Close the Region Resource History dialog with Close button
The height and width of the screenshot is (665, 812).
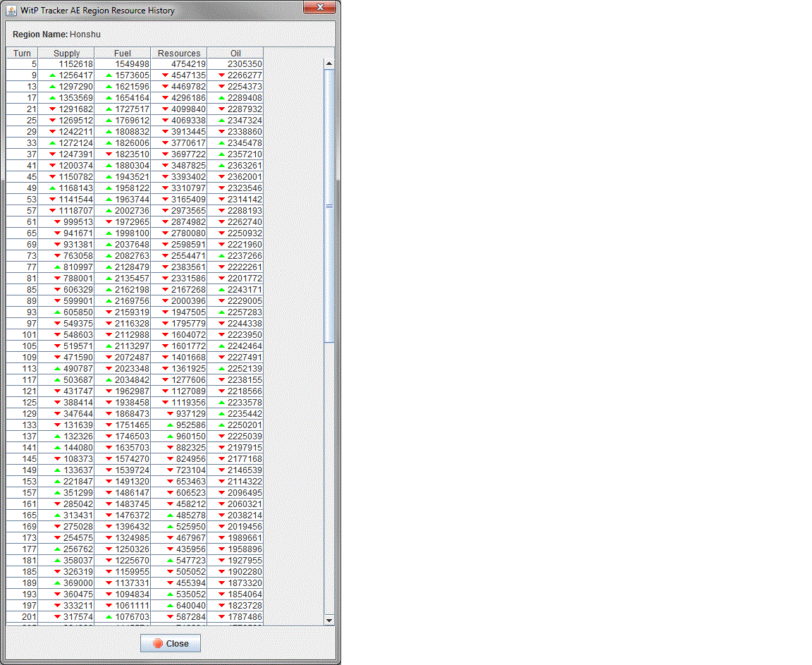pyautogui.click(x=171, y=643)
